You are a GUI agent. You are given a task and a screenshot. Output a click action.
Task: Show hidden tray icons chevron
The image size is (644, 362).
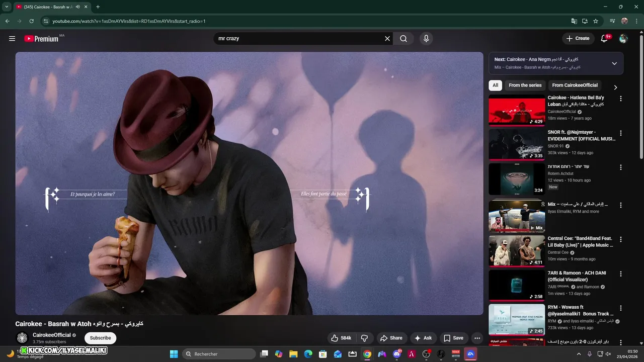579,354
